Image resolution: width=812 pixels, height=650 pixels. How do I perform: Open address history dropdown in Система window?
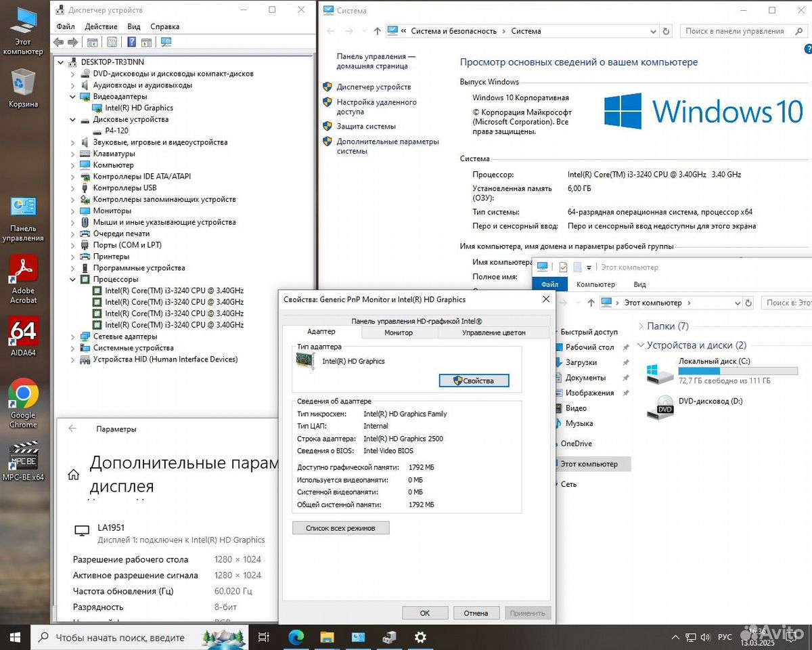click(653, 31)
